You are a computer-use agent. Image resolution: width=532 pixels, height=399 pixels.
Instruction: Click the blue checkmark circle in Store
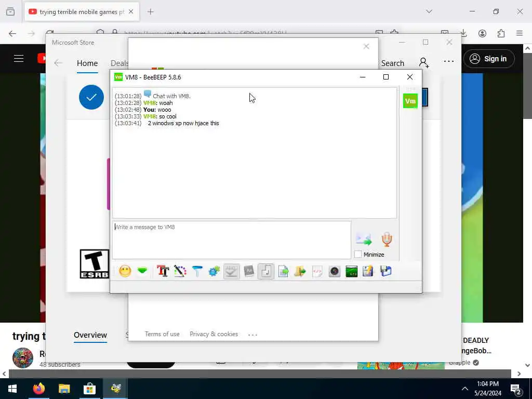pos(91,97)
